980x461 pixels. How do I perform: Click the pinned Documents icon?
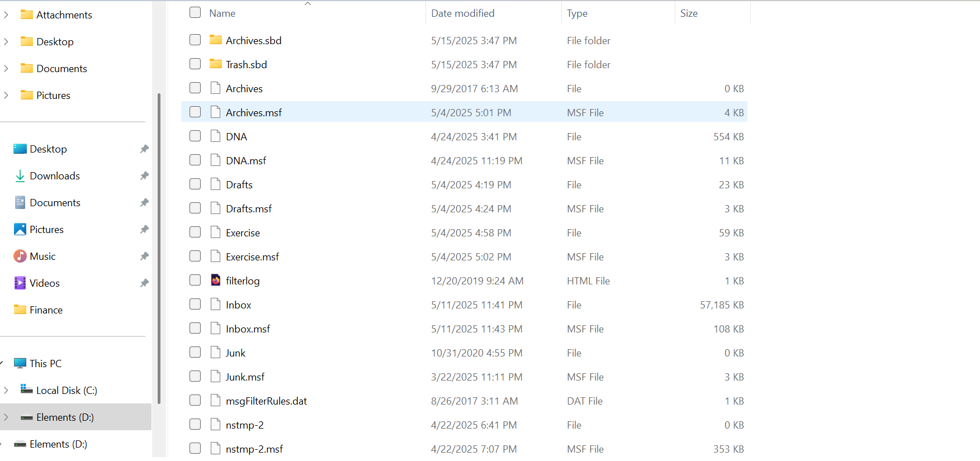20,202
